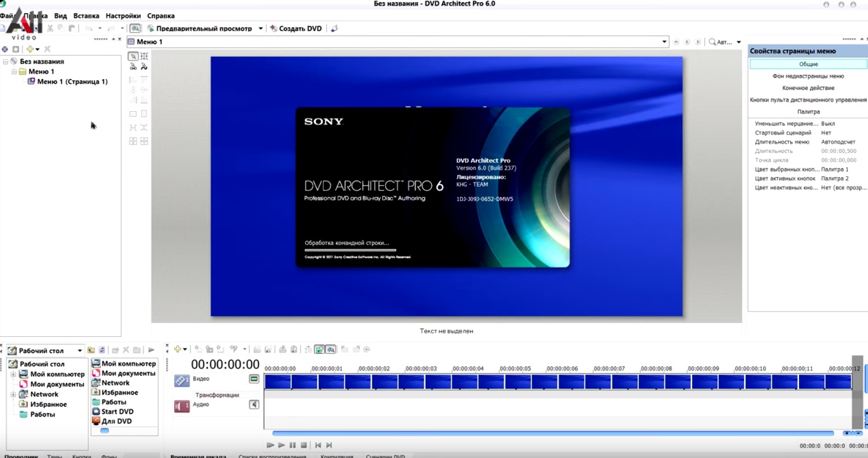Screen dimensions: 868x458
Task: Open the Настройки menu
Action: pos(123,16)
